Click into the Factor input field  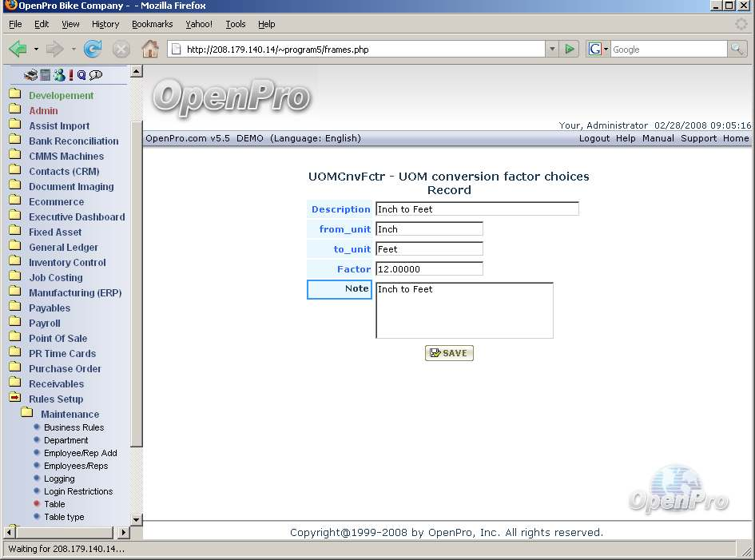(x=429, y=269)
